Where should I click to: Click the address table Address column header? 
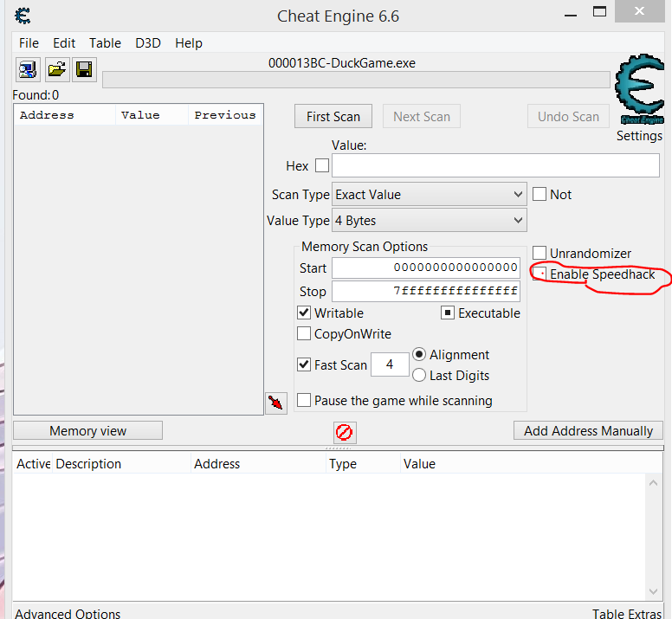click(x=258, y=463)
